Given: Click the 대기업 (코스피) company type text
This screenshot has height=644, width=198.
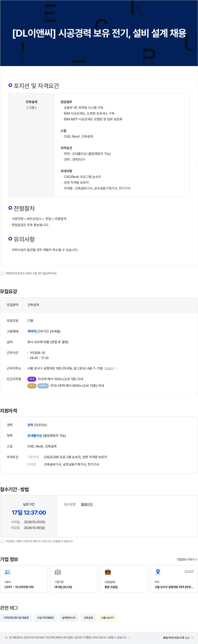Looking at the screenshot, I should click(x=63, y=587).
